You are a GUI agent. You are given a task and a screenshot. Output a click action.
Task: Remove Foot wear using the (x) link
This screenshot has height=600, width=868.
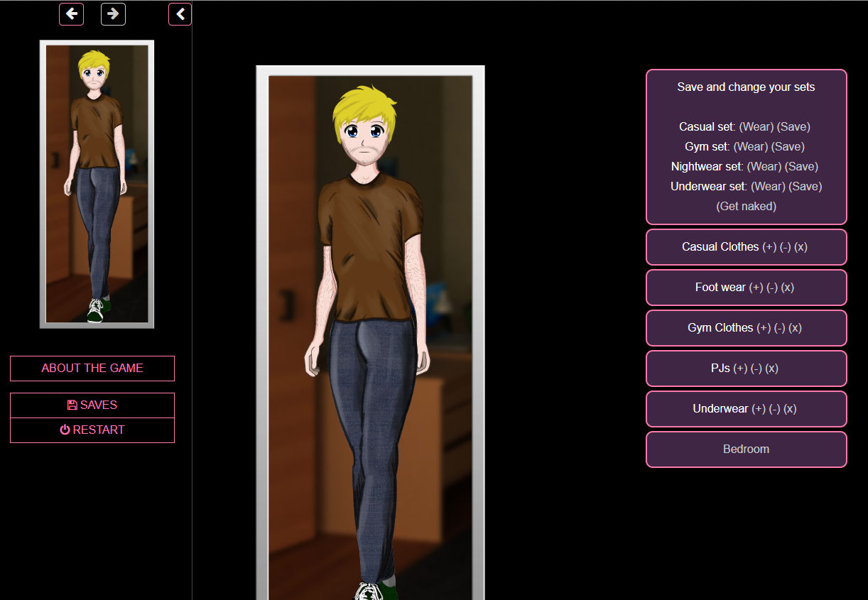point(787,288)
